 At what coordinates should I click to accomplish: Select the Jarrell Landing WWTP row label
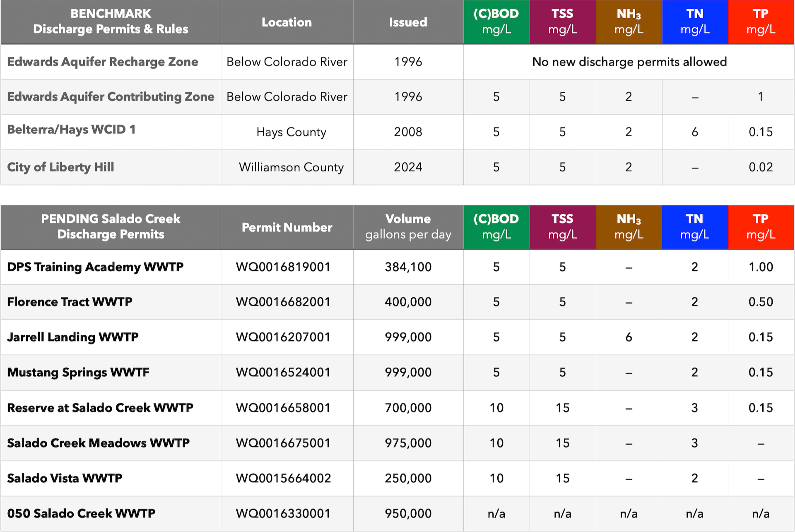(73, 337)
